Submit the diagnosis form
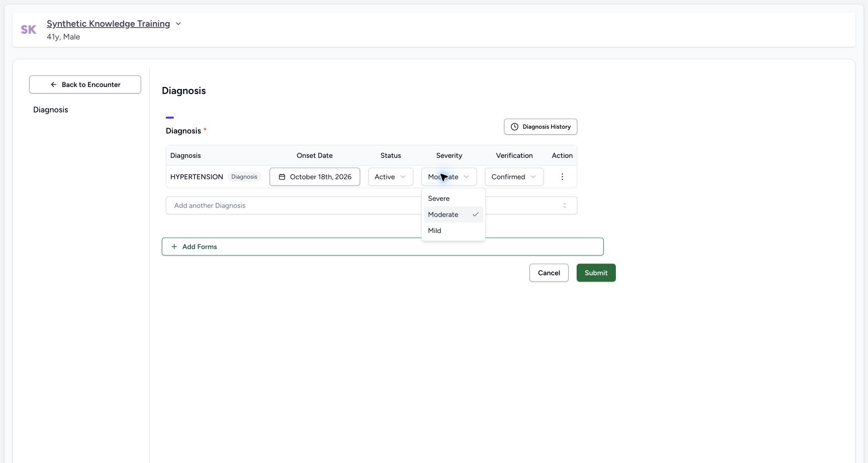 coord(596,273)
